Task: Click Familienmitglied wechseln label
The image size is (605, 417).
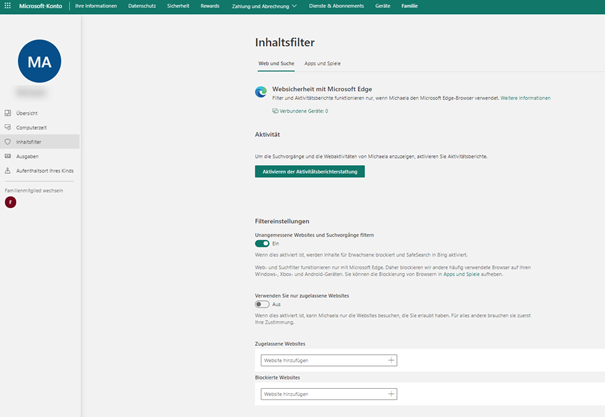Action: click(x=34, y=191)
